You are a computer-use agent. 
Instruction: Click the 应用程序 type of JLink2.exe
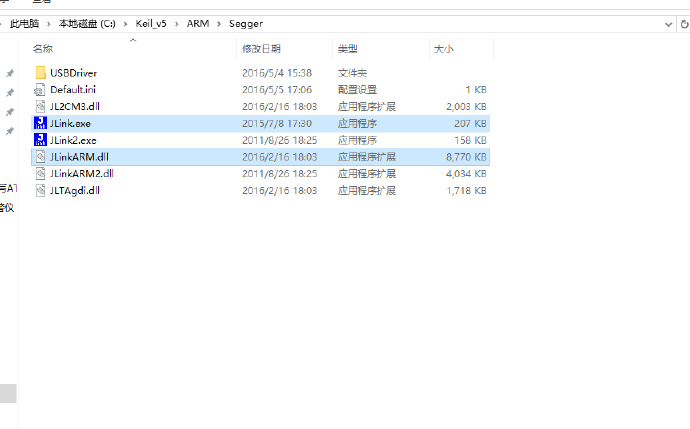[x=357, y=140]
